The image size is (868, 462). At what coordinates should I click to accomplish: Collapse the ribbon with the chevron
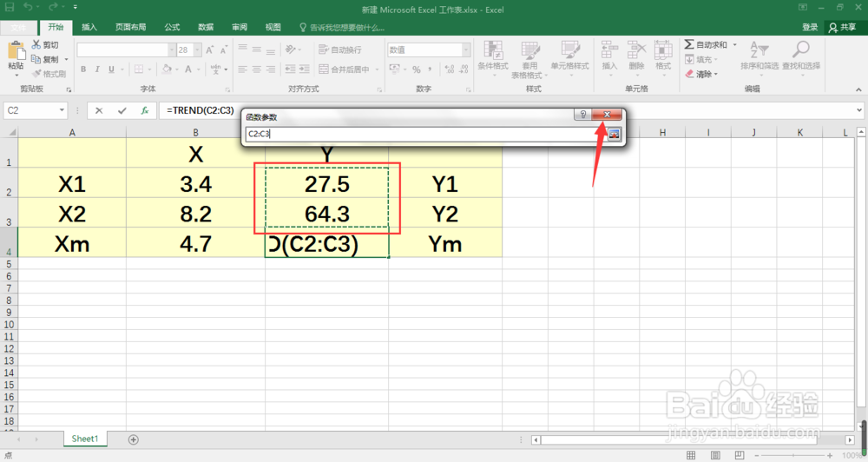coord(858,89)
